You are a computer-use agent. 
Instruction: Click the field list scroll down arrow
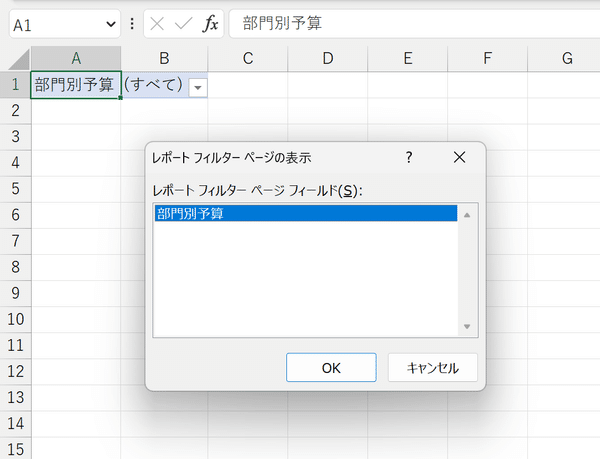point(467,326)
